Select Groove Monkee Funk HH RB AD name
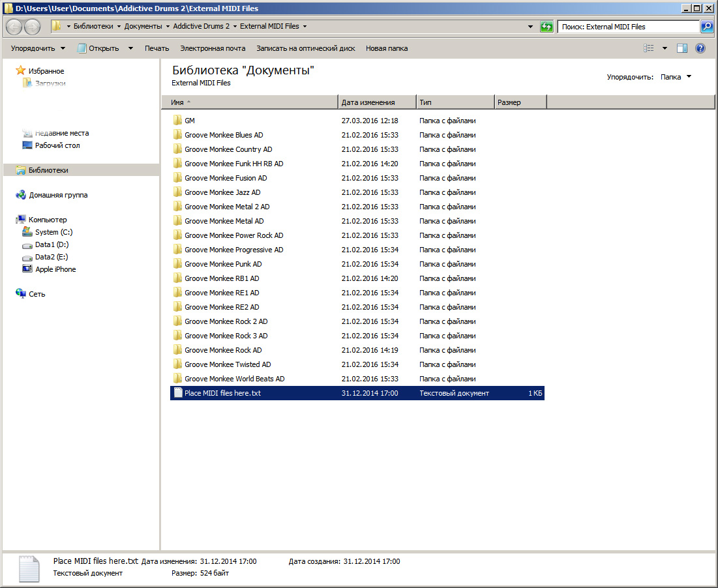The width and height of the screenshot is (718, 588). (234, 164)
